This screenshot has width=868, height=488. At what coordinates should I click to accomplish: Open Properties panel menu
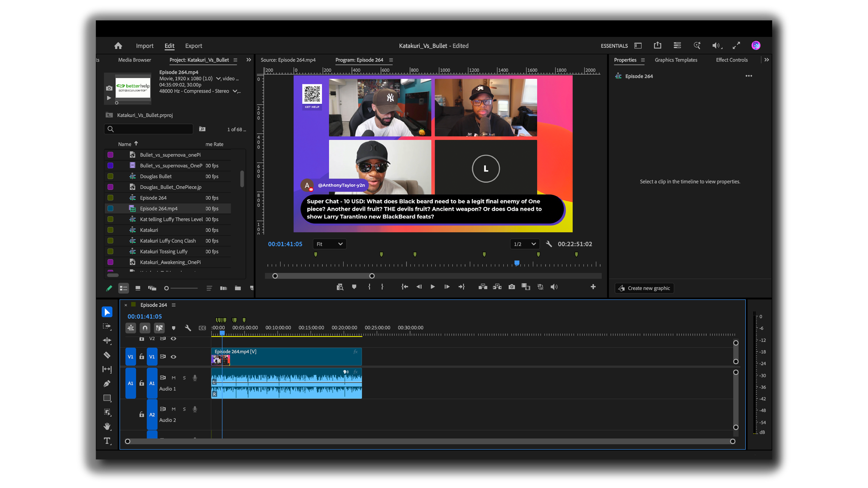point(643,60)
